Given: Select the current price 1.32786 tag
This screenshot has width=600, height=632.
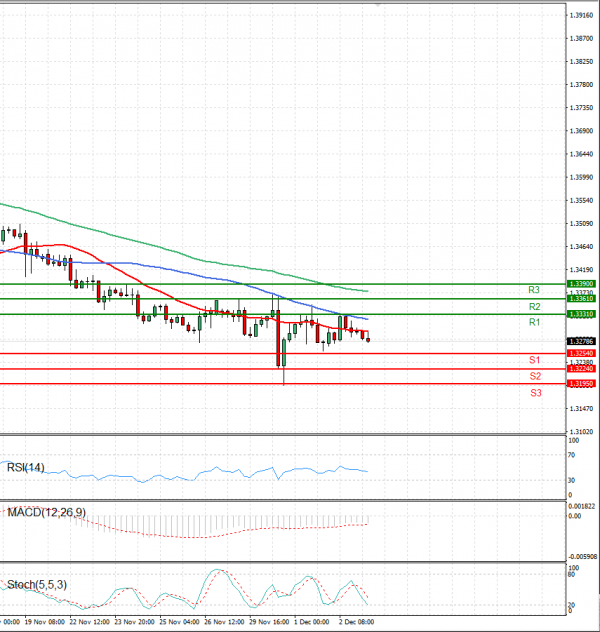Looking at the screenshot, I should point(581,341).
